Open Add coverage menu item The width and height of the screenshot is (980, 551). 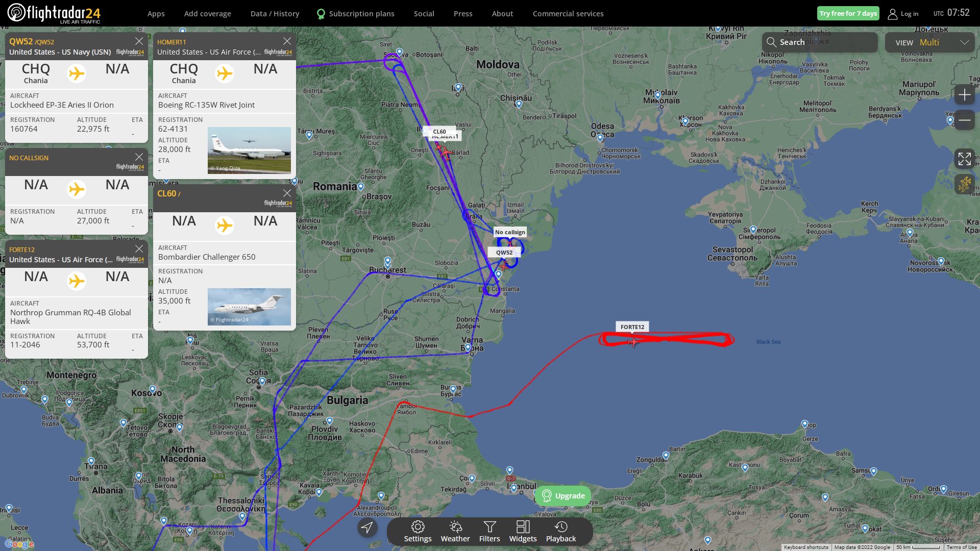(x=207, y=14)
